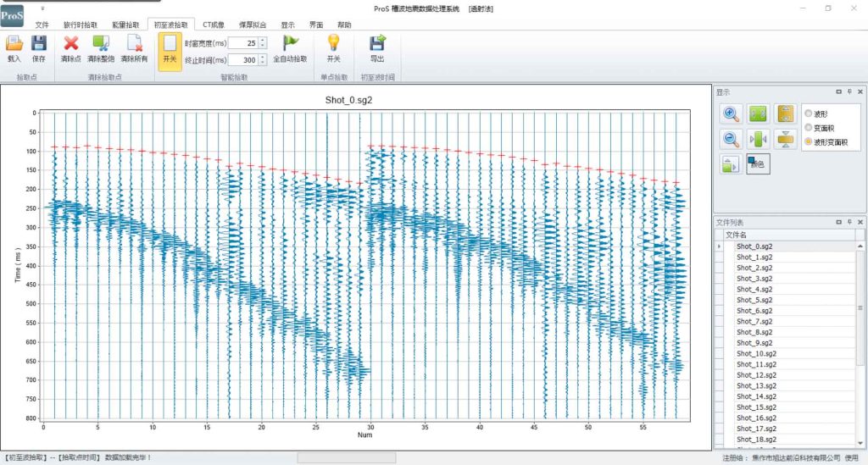Click the ProS application logo button

(x=12, y=15)
